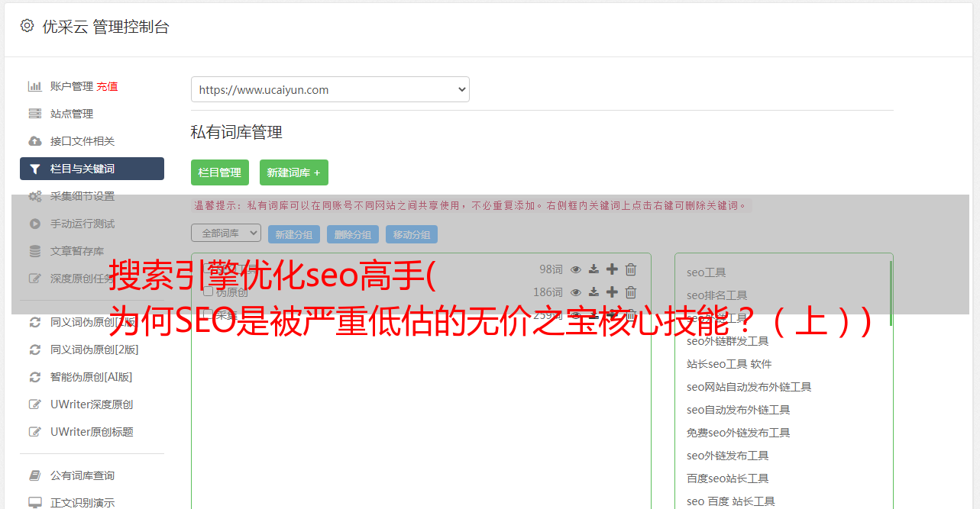Tick the 伪原创 library checkbox

(x=208, y=292)
